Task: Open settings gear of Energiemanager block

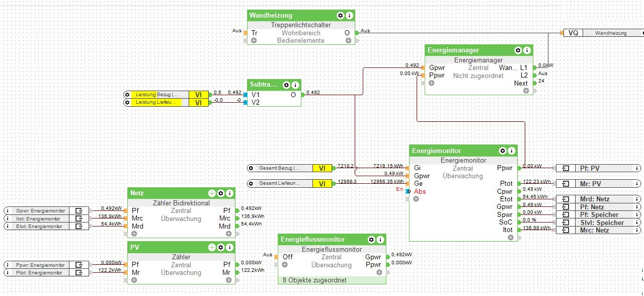Action: pyautogui.click(x=518, y=50)
